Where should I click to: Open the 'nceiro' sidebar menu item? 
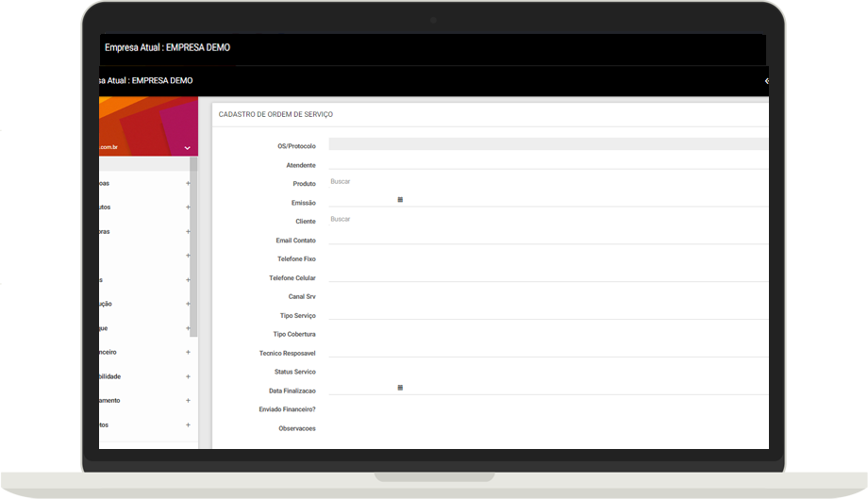[108, 352]
